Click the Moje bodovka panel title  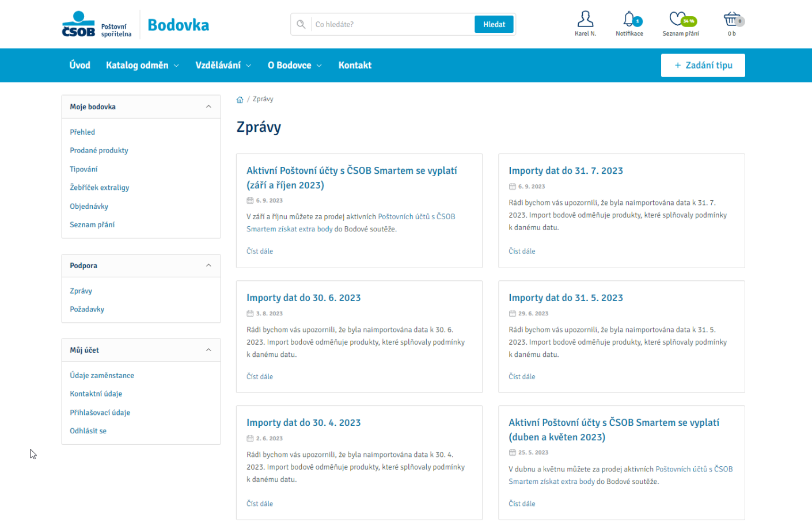tap(93, 106)
